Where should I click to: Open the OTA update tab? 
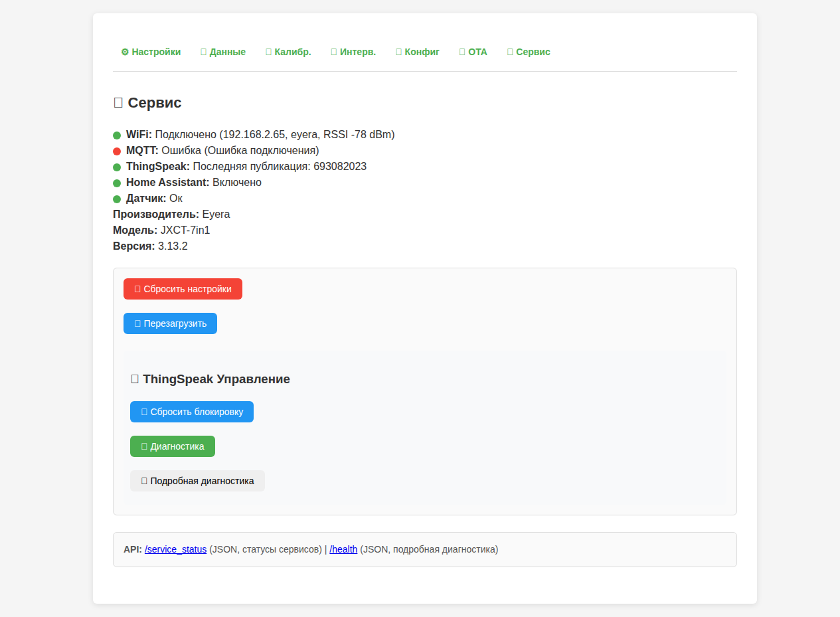click(x=473, y=52)
